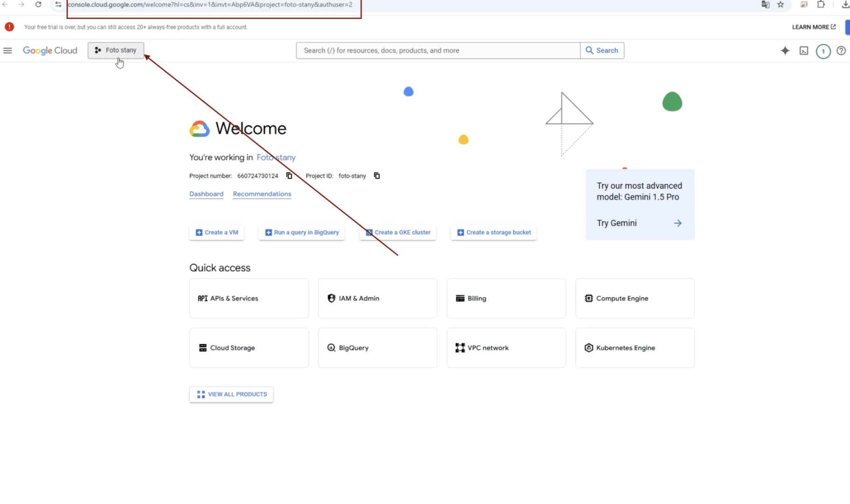850x504 pixels.
Task: Click the Kubernetes Engine icon
Action: (x=588, y=348)
